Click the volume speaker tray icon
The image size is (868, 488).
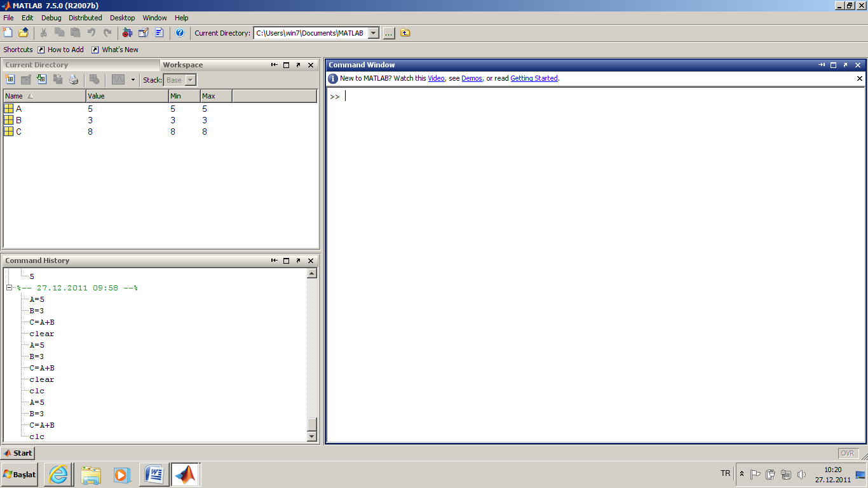point(802,474)
